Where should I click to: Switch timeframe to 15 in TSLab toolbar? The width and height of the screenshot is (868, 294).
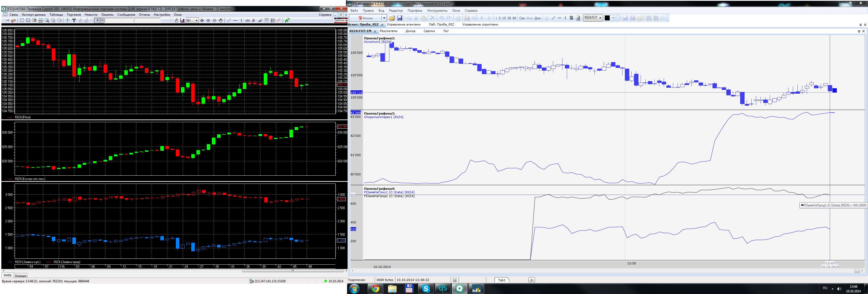(x=504, y=18)
